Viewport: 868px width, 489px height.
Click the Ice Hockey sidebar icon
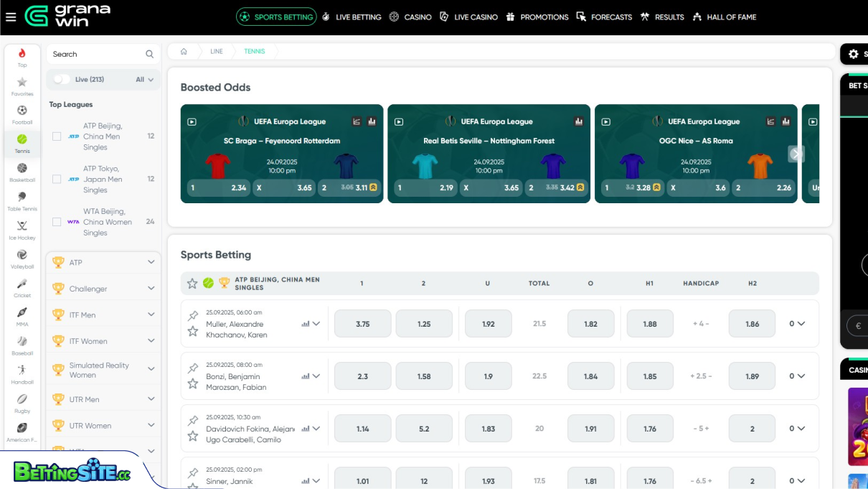coord(22,227)
